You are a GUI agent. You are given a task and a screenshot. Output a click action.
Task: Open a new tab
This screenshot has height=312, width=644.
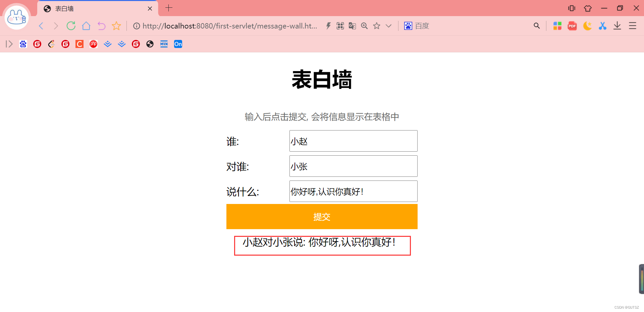pos(169,8)
